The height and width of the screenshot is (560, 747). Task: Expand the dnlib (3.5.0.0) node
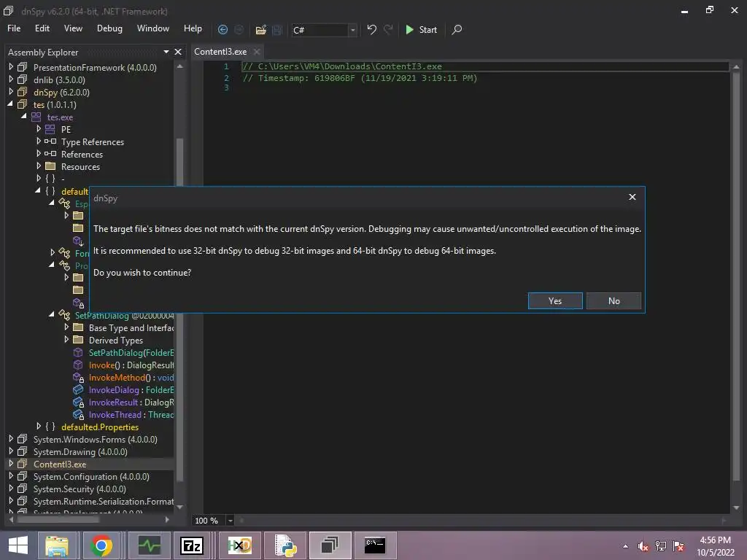[11, 79]
